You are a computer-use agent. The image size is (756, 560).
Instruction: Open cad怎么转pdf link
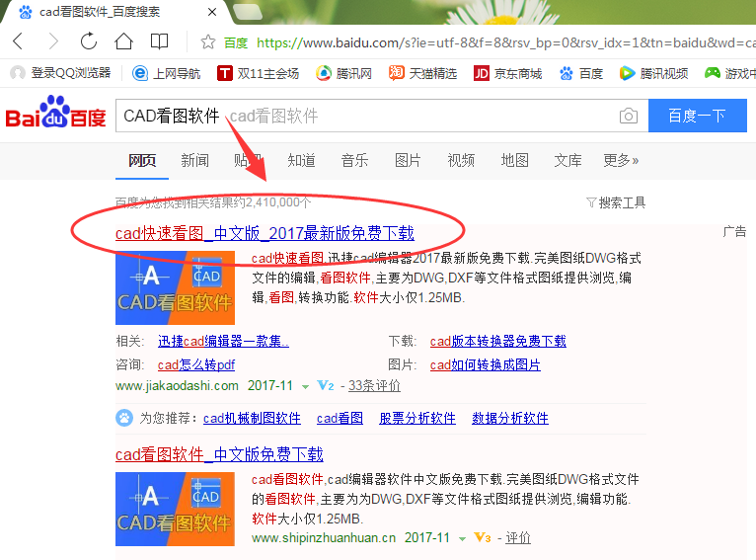(x=196, y=364)
